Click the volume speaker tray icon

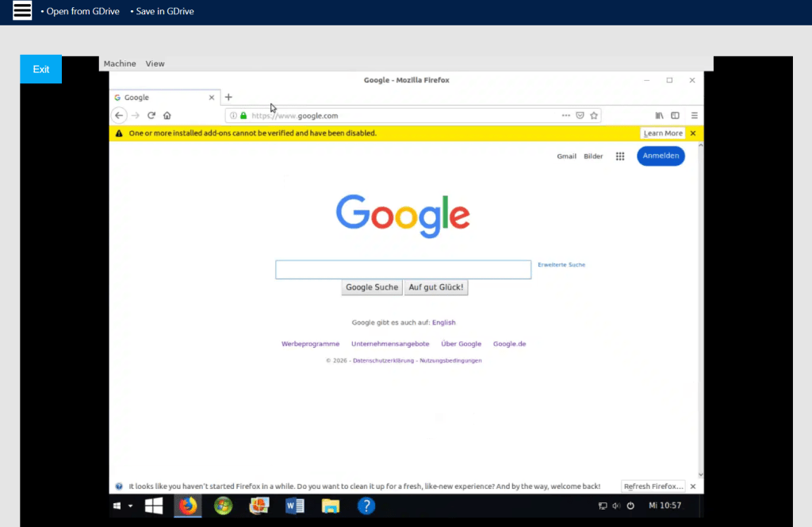tap(616, 506)
